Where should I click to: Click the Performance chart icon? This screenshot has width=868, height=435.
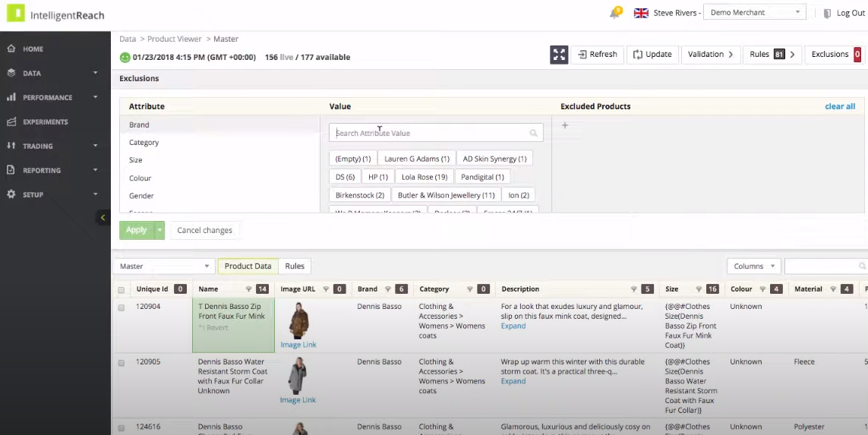click(x=11, y=97)
